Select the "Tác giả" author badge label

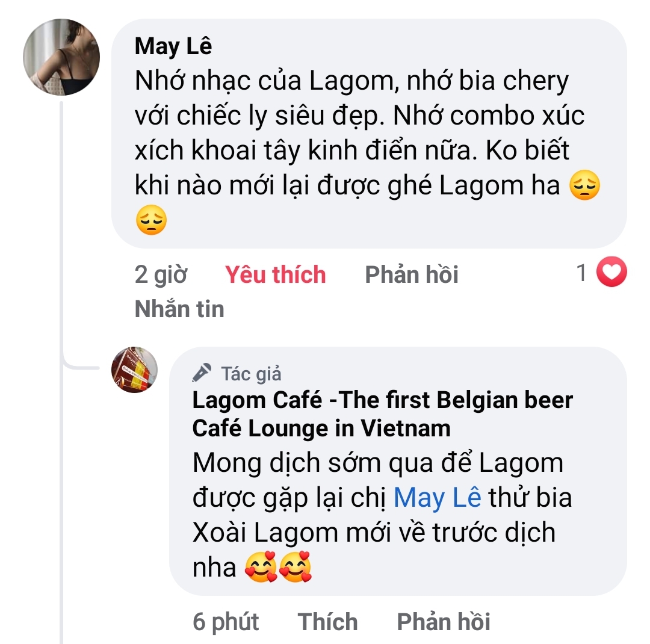tap(251, 374)
